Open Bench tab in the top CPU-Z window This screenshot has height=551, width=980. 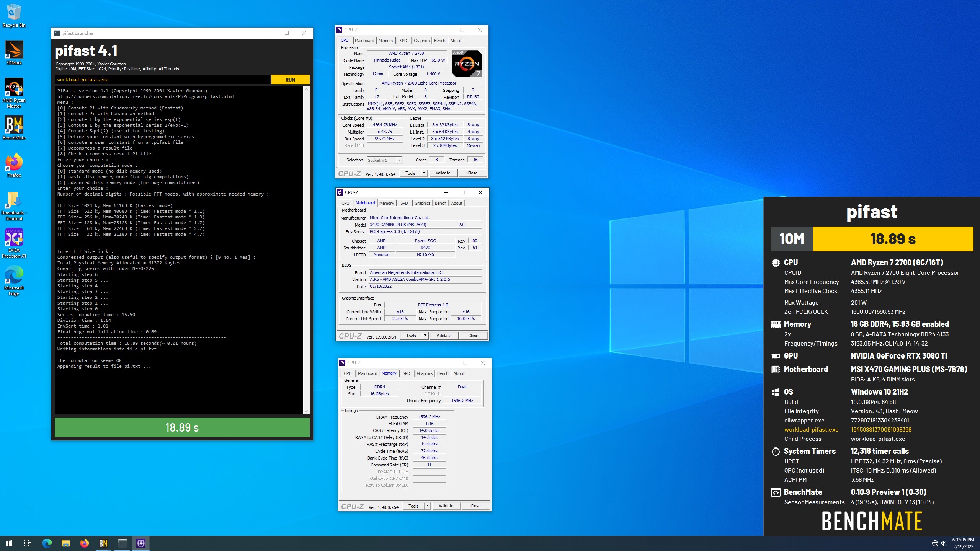(440, 41)
